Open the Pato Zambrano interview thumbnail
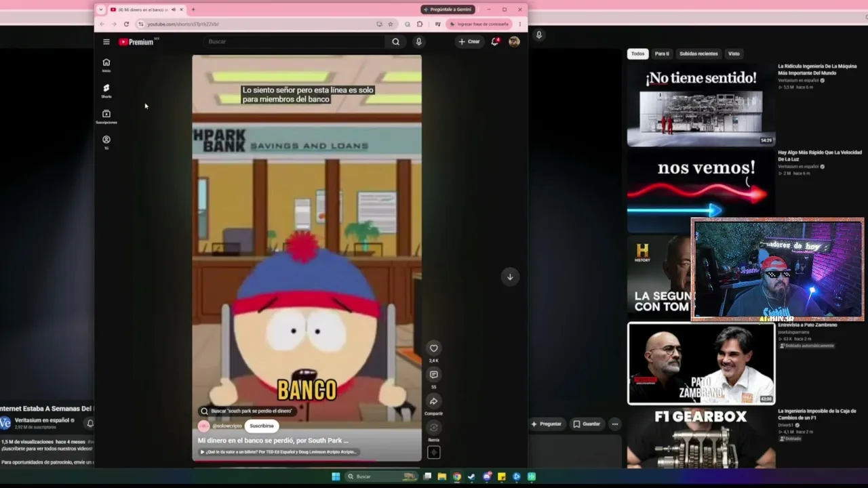The image size is (868, 488). pos(701,364)
